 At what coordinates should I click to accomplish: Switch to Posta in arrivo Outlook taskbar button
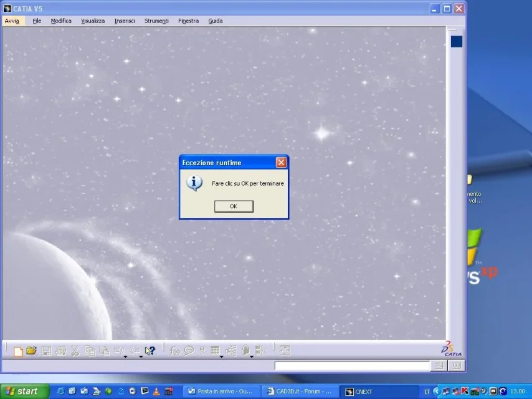[x=222, y=391]
